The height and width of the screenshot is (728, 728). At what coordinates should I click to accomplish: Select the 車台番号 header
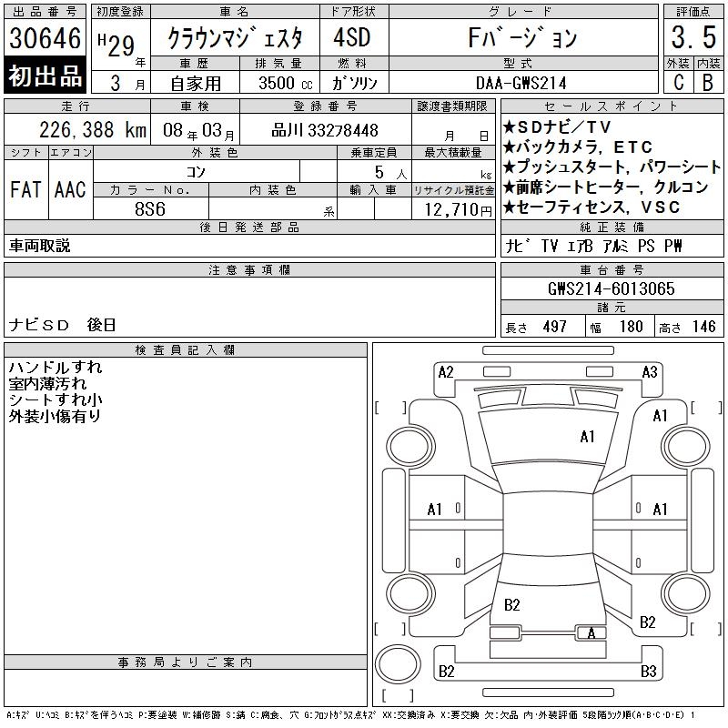(x=612, y=269)
